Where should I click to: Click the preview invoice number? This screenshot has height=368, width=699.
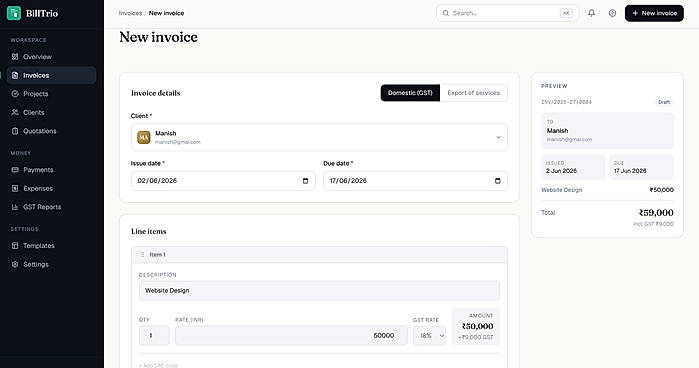click(566, 102)
